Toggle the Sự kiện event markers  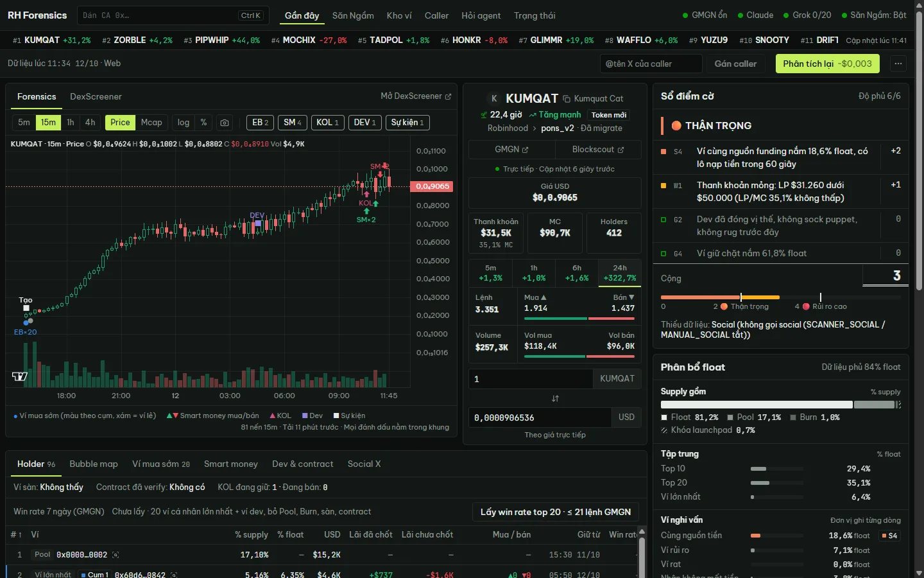[407, 123]
